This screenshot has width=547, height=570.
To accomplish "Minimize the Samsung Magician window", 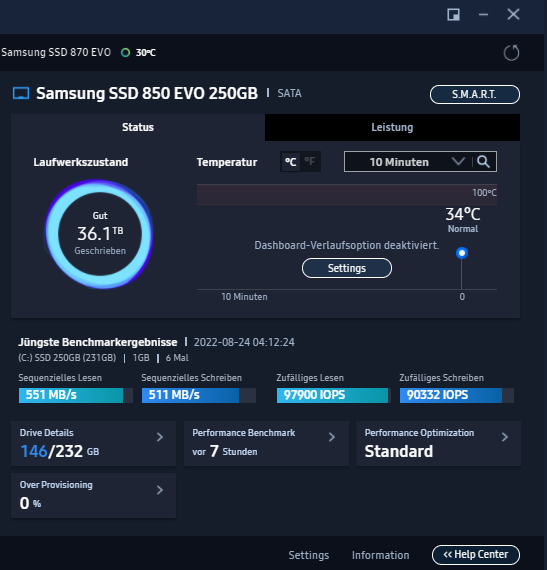I will click(483, 15).
